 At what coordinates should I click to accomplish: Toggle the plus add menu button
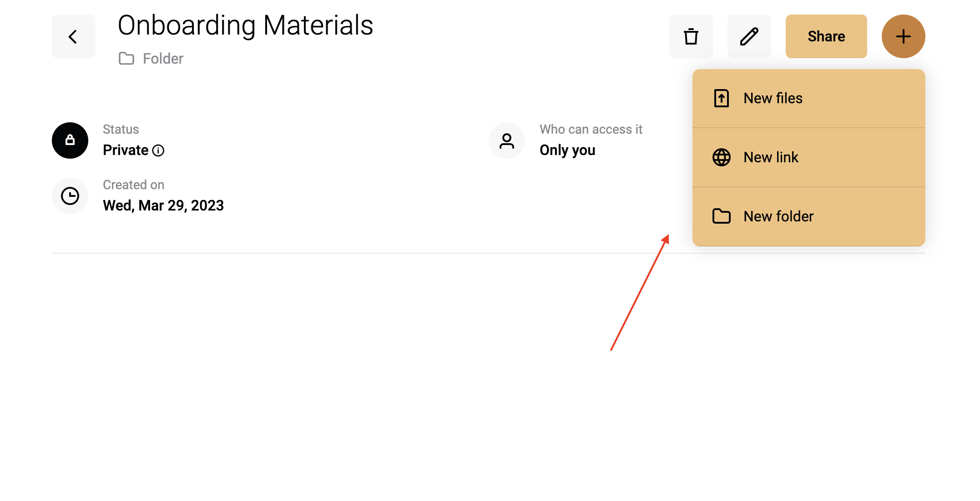click(x=903, y=36)
